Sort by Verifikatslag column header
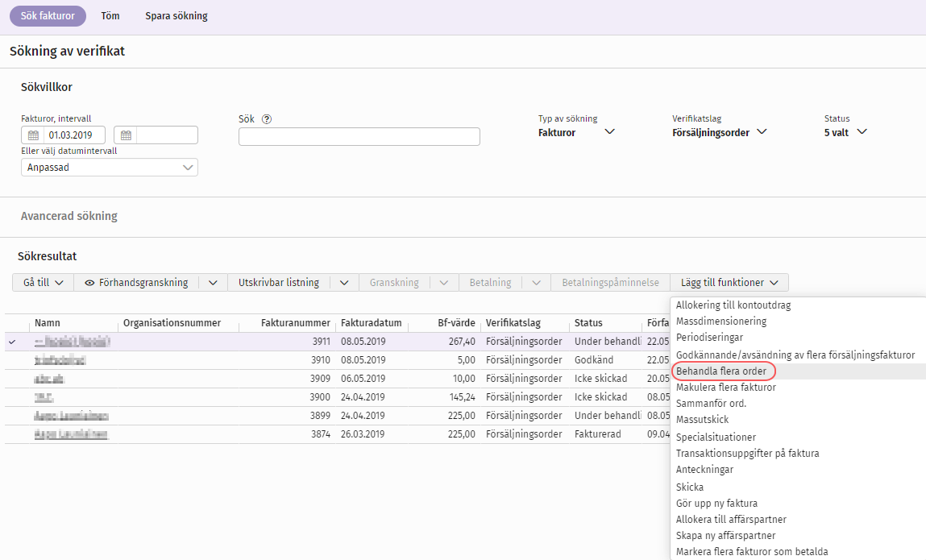926x560 pixels. click(x=513, y=323)
